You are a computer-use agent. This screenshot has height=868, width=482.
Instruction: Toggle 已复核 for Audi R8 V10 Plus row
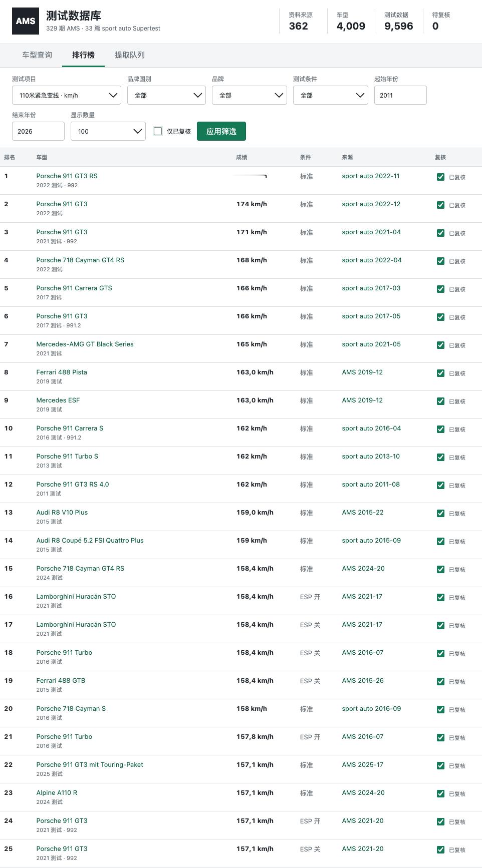(440, 513)
